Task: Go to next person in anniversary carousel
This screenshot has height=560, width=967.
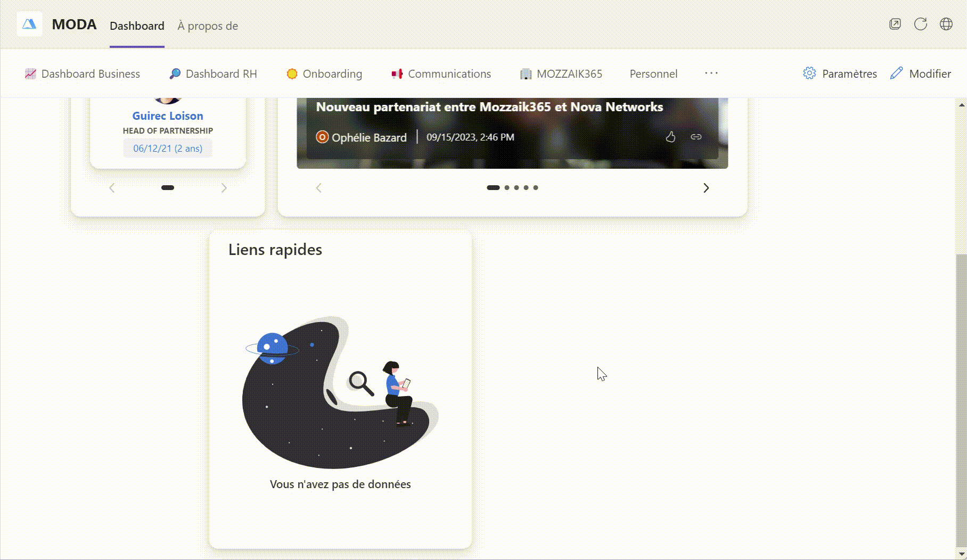Action: click(224, 188)
